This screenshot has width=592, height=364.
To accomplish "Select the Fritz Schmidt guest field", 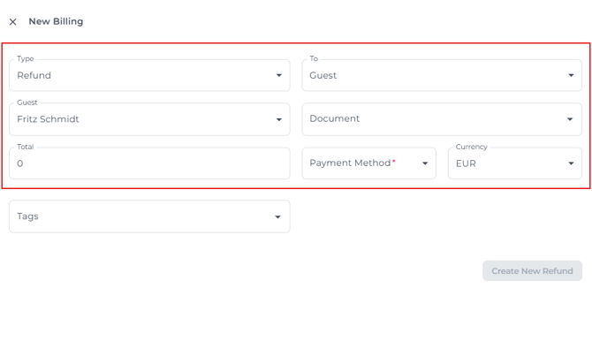I will tap(48, 119).
